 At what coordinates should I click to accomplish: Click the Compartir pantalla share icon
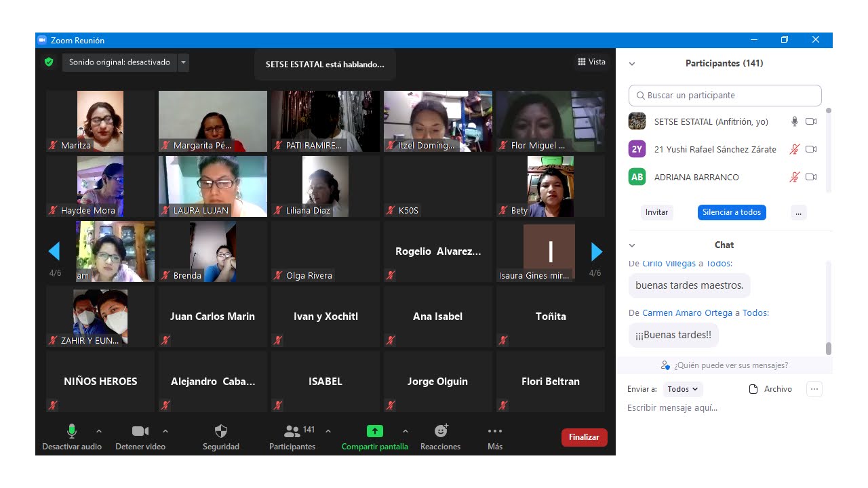[374, 431]
